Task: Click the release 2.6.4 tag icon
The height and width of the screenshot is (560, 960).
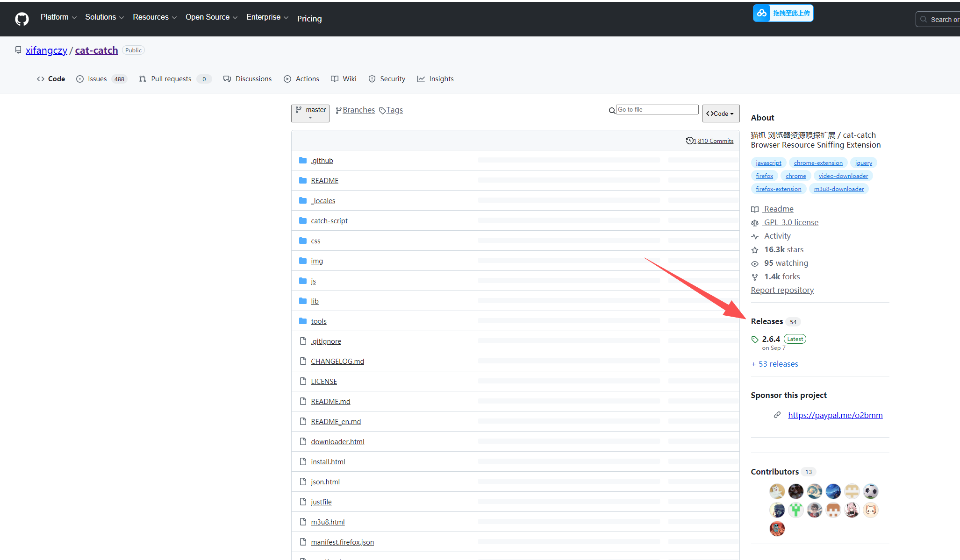Action: [755, 340]
